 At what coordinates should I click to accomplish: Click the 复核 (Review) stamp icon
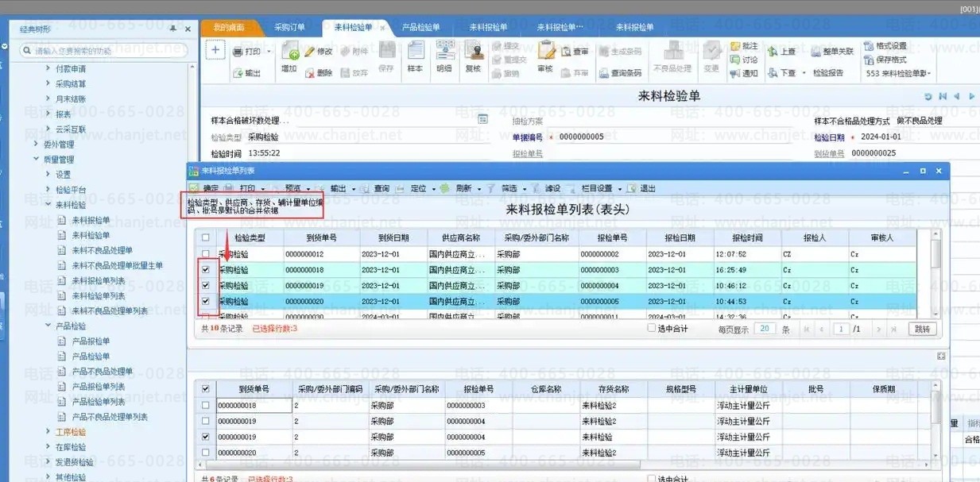click(x=474, y=58)
